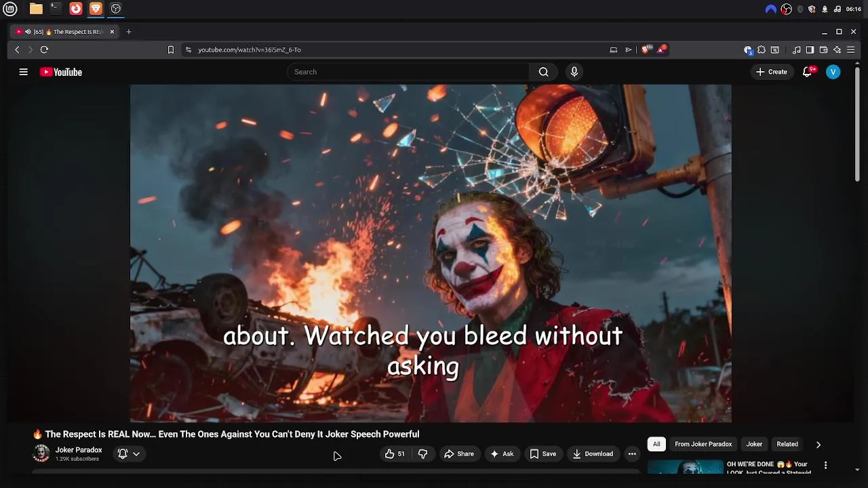Screen dimensions: 868x488
Task: Save the video to a playlist
Action: click(542, 454)
